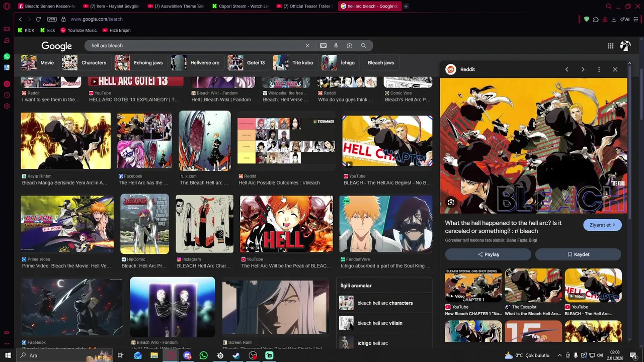Click Lens icon on preview image

(451, 202)
